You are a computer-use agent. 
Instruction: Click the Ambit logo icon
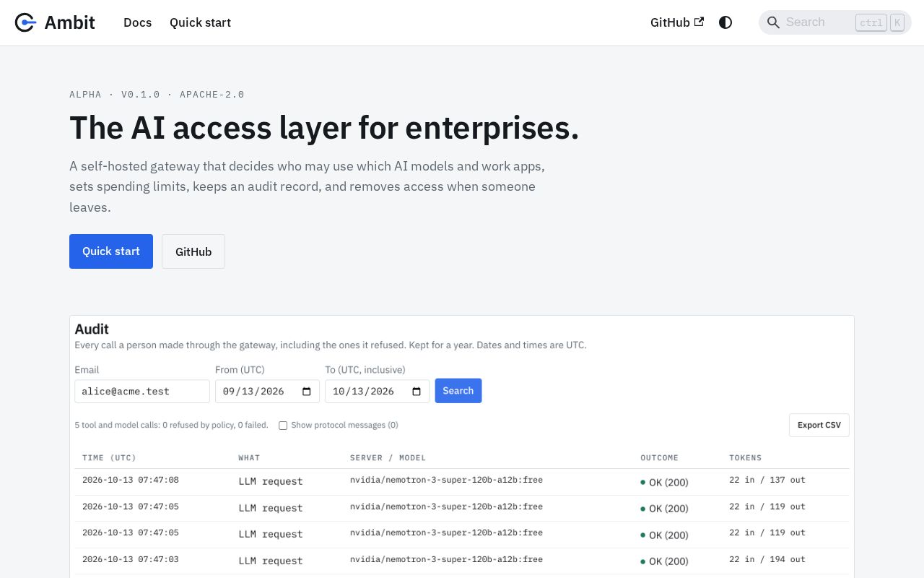click(25, 22)
